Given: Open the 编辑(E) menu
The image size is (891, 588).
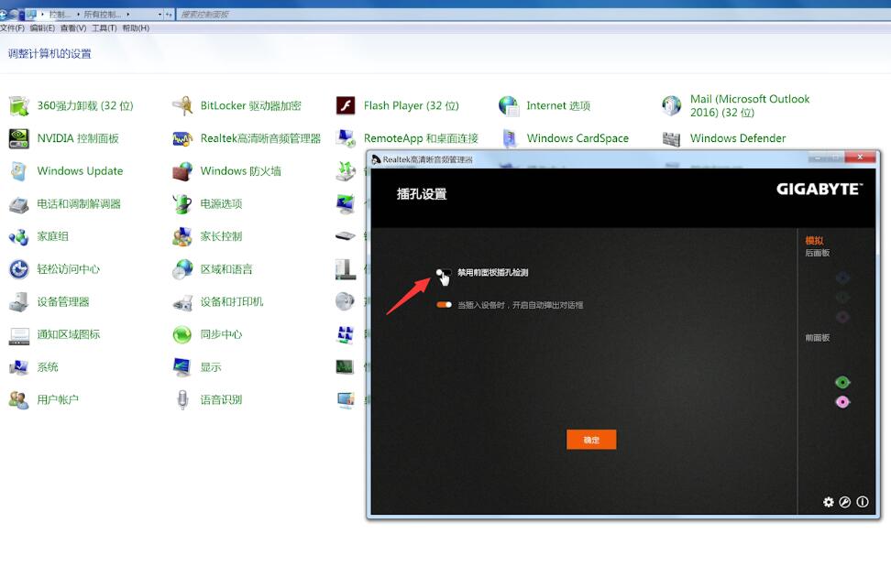Looking at the screenshot, I should (42, 27).
